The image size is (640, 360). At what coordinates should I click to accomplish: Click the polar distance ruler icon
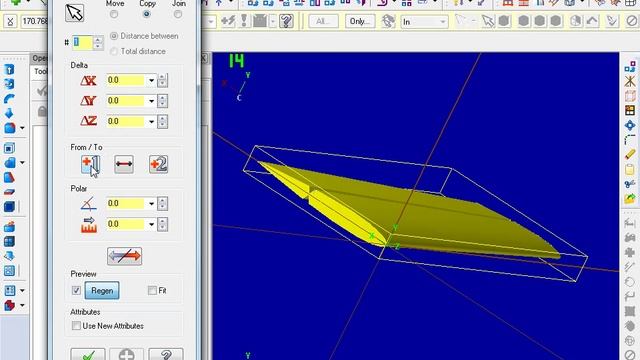89,224
